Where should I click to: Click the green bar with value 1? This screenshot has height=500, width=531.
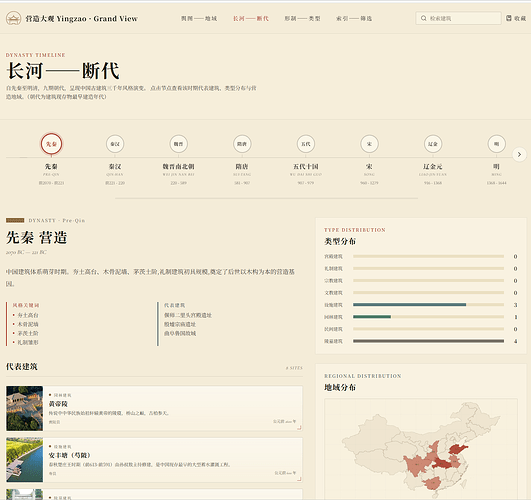coord(372,317)
